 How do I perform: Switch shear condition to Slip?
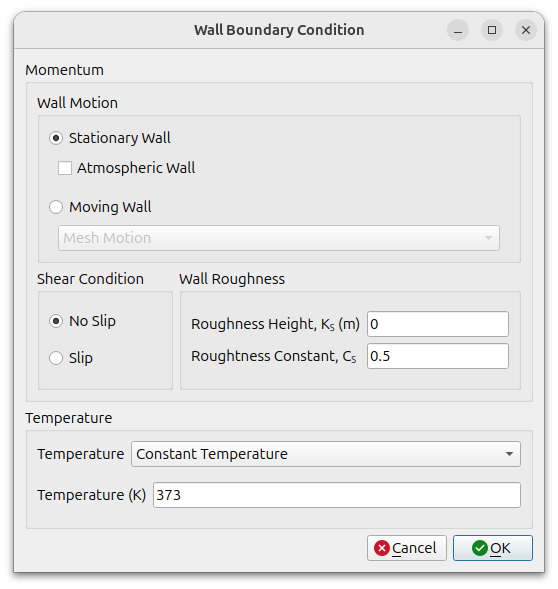click(56, 358)
